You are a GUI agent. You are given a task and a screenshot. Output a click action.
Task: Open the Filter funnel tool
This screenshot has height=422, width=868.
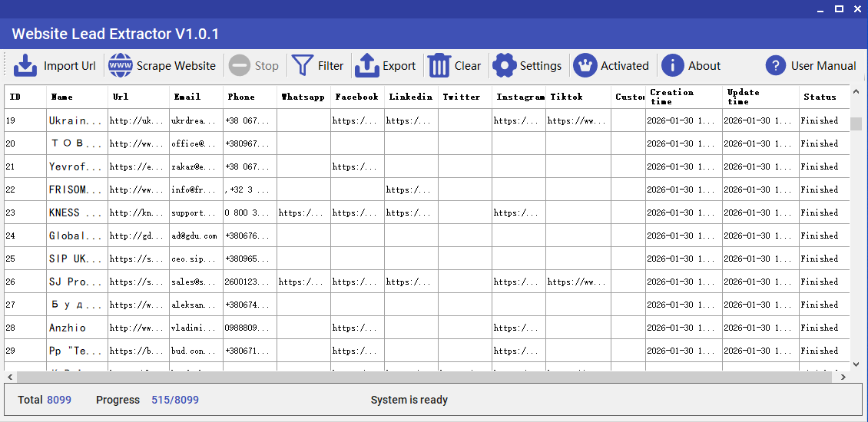pyautogui.click(x=303, y=66)
